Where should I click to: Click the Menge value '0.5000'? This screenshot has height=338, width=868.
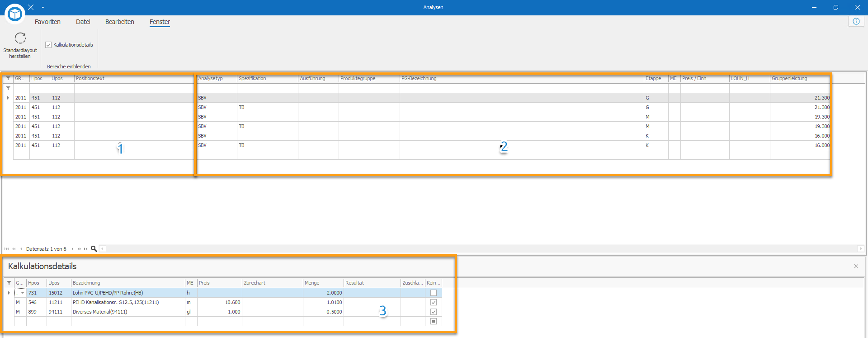tap(323, 312)
